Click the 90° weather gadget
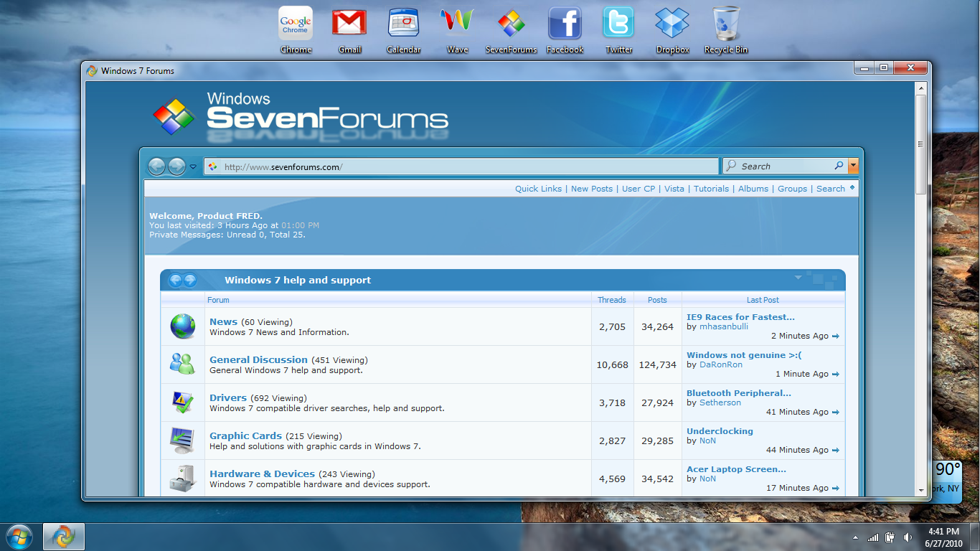Viewport: 980px width, 551px height. point(947,481)
